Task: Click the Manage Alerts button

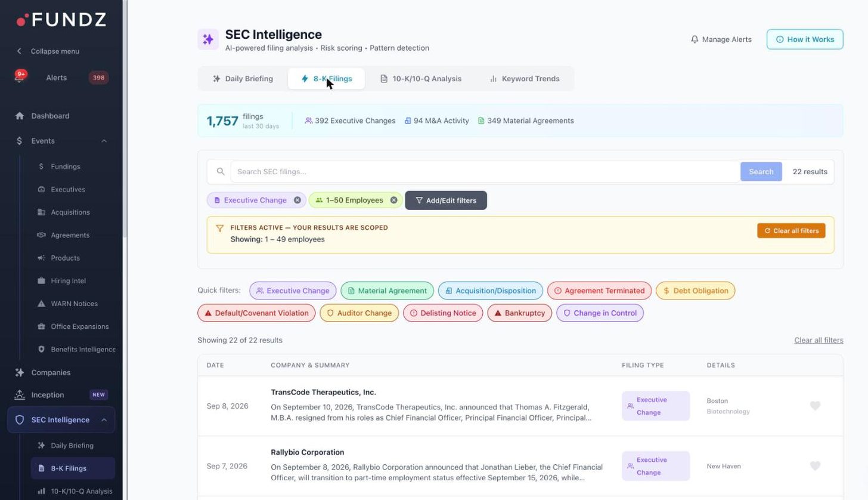Action: pyautogui.click(x=721, y=39)
